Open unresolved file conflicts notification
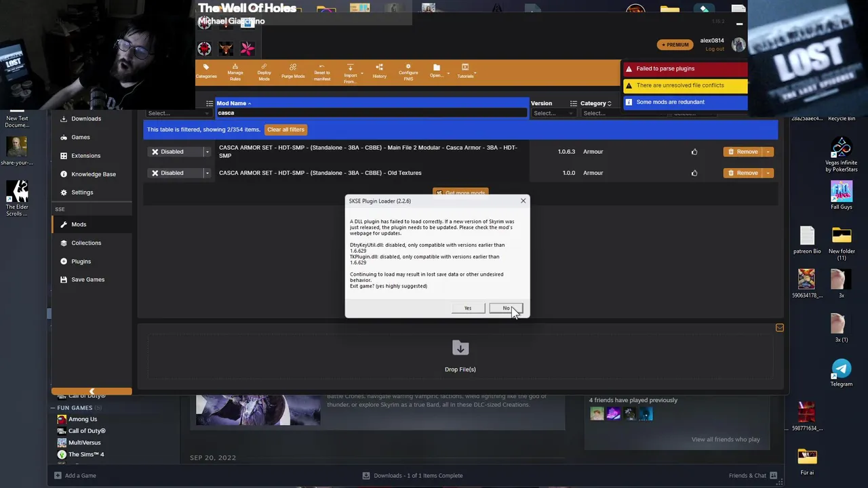Viewport: 868px width, 488px height. 685,85
